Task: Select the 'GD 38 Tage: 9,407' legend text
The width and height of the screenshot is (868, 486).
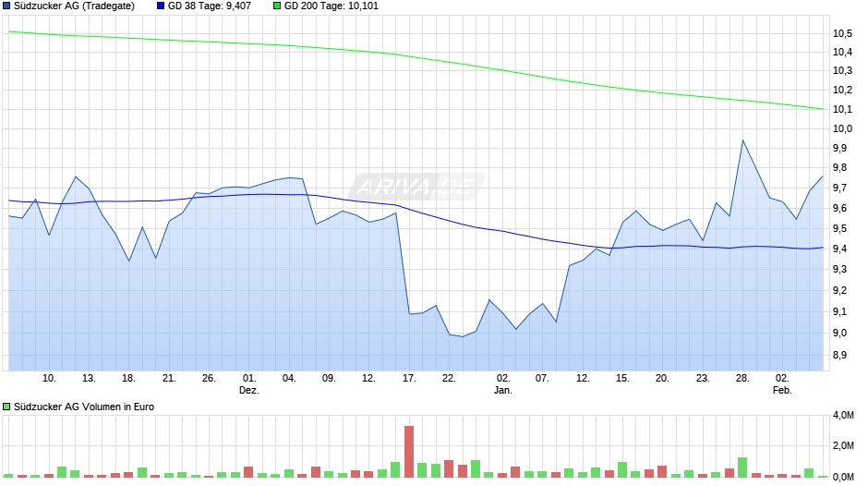Action: 210,6
